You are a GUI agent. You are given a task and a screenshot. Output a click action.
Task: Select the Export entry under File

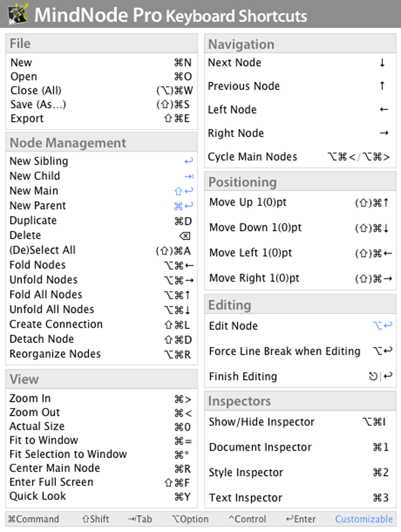(27, 118)
